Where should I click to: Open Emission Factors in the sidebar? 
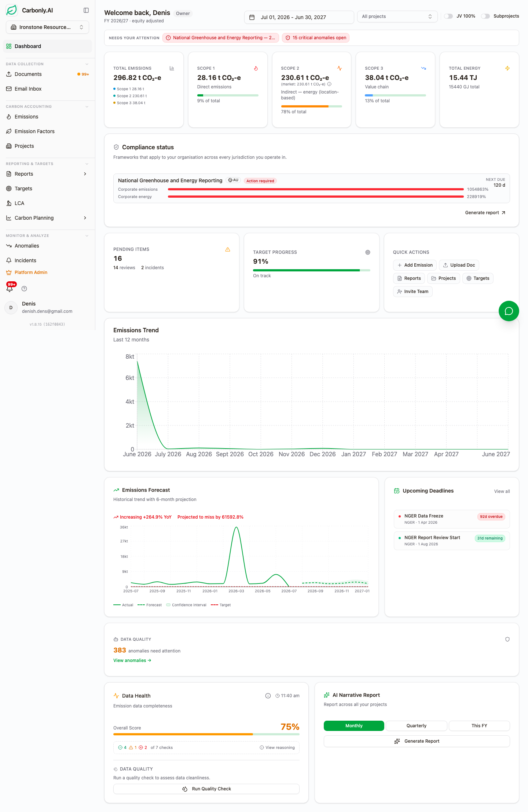47,131
